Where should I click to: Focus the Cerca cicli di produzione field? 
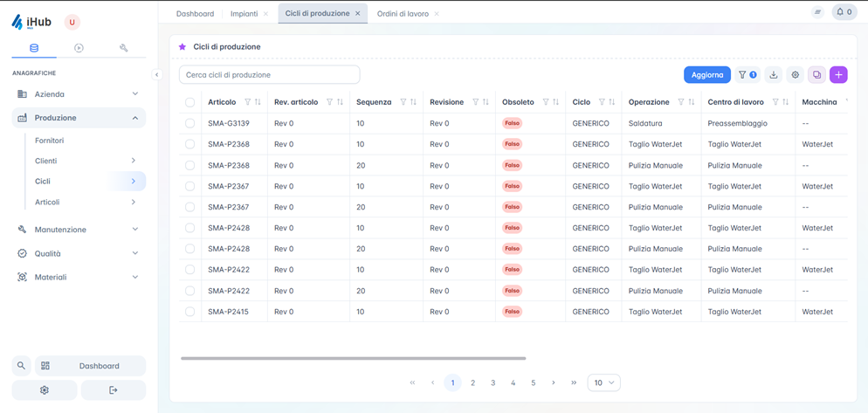(270, 75)
